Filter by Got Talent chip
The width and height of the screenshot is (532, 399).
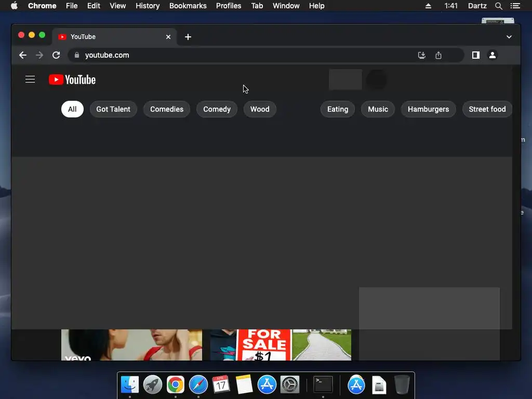(x=113, y=109)
